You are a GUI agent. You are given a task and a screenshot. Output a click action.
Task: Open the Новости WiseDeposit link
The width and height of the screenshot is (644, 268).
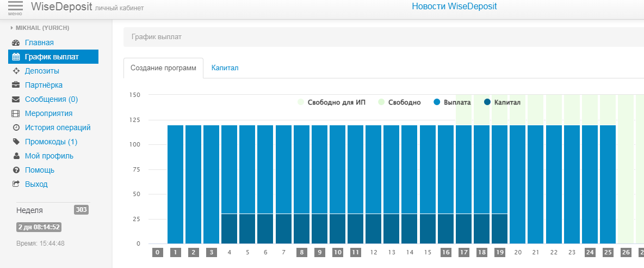point(454,7)
